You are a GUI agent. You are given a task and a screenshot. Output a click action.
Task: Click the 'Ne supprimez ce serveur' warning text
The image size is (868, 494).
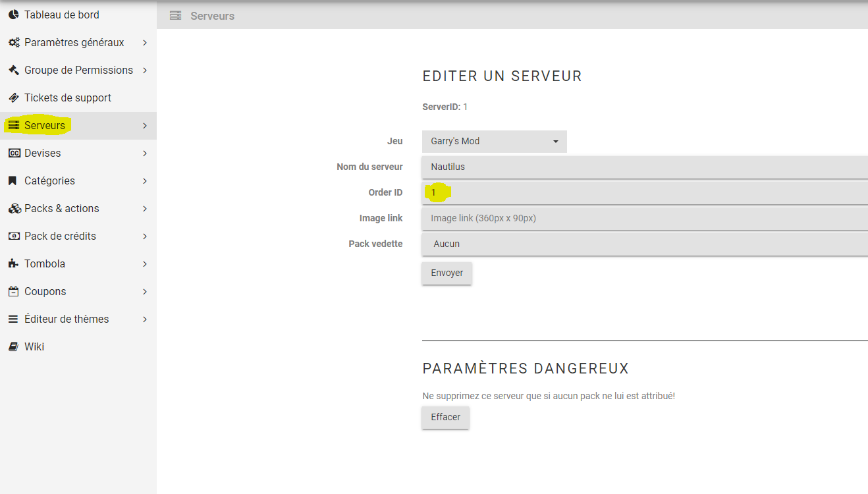549,396
